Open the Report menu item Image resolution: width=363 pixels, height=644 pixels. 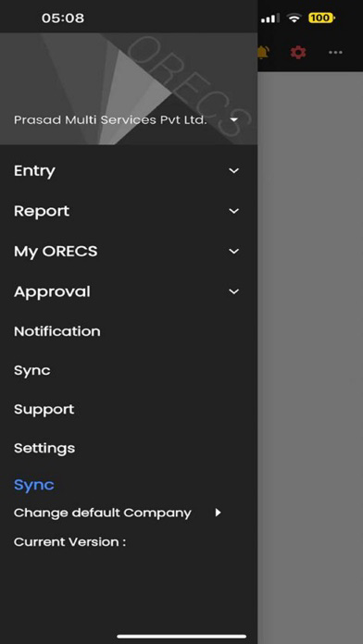click(x=42, y=211)
